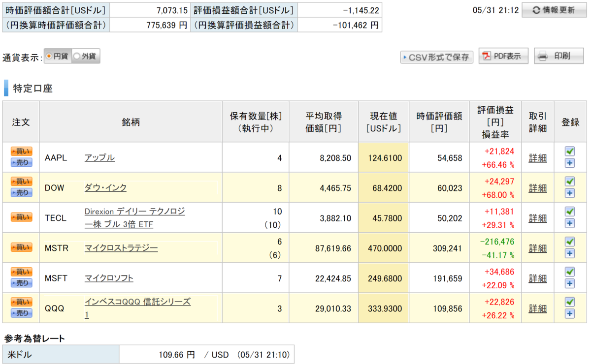The width and height of the screenshot is (591, 364).
Task: Click 売り sell button for DOW
Action: pyautogui.click(x=21, y=193)
